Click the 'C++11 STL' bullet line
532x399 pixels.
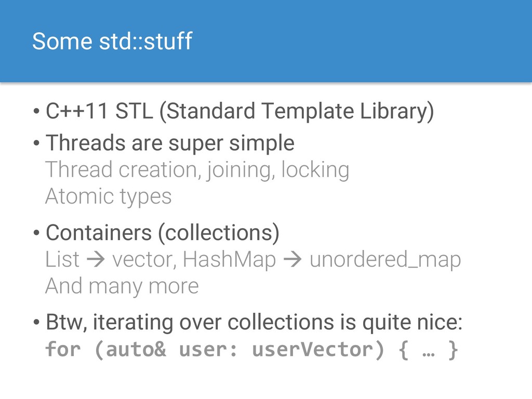[240, 111]
